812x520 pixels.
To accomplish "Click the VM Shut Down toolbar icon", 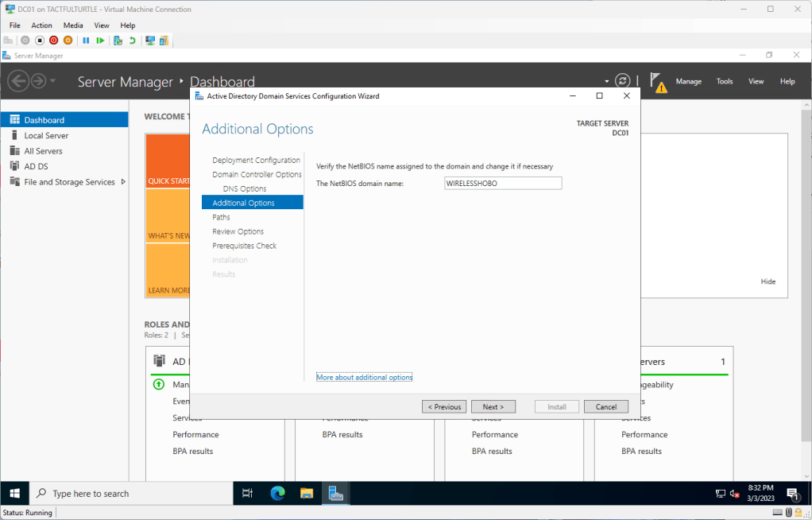I will (54, 41).
